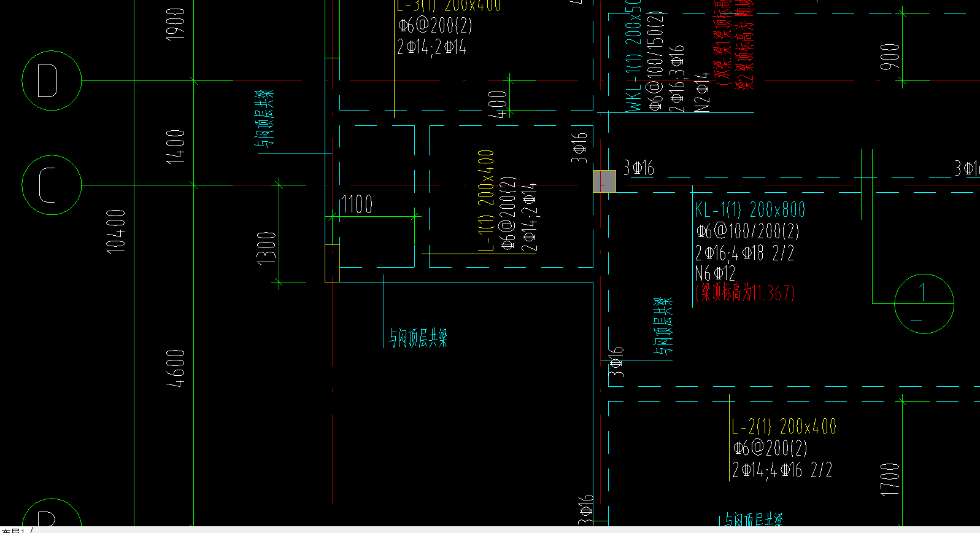Image resolution: width=980 pixels, height=533 pixels.
Task: Click the 900 dimension text
Action: click(889, 56)
